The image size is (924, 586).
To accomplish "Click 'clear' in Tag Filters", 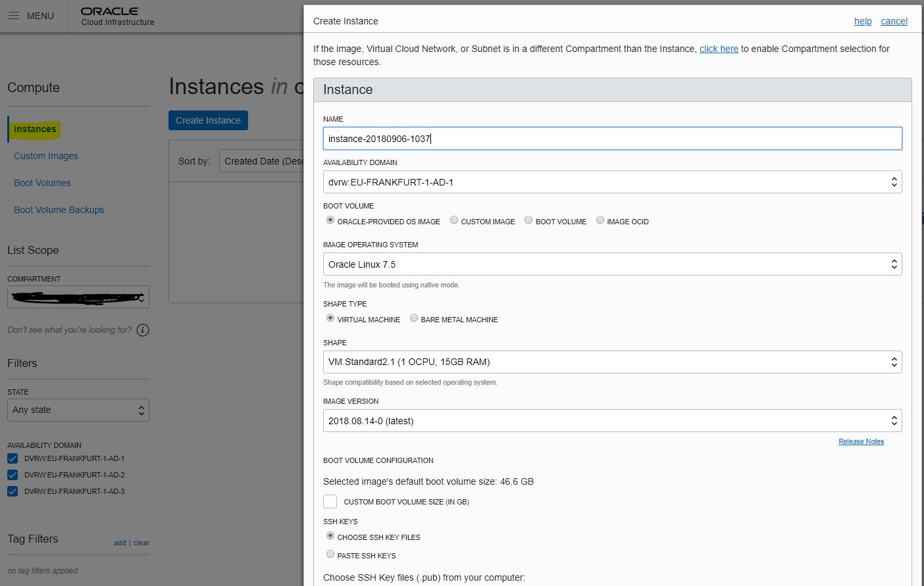I will tap(141, 543).
